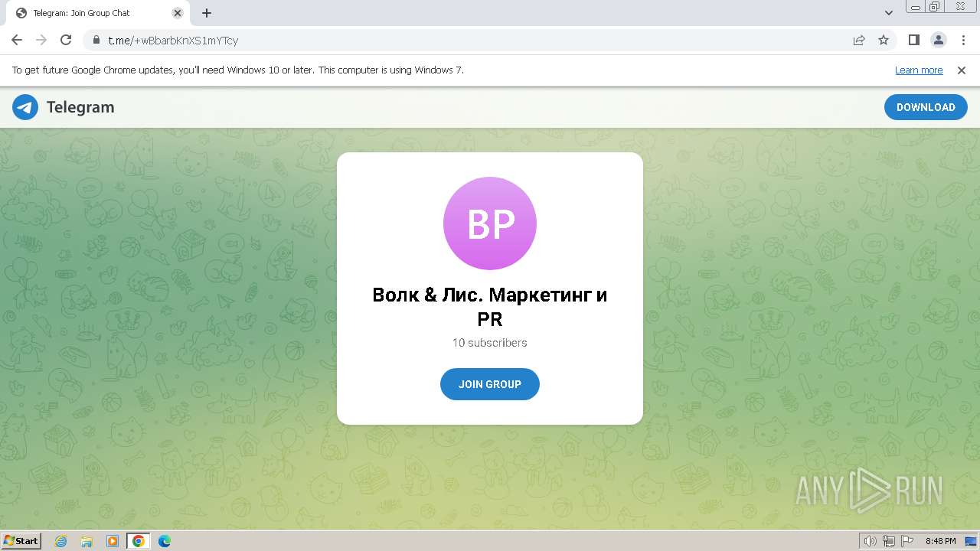Click the group title Волк & Лис
Screen dimensions: 980x551
coord(490,306)
